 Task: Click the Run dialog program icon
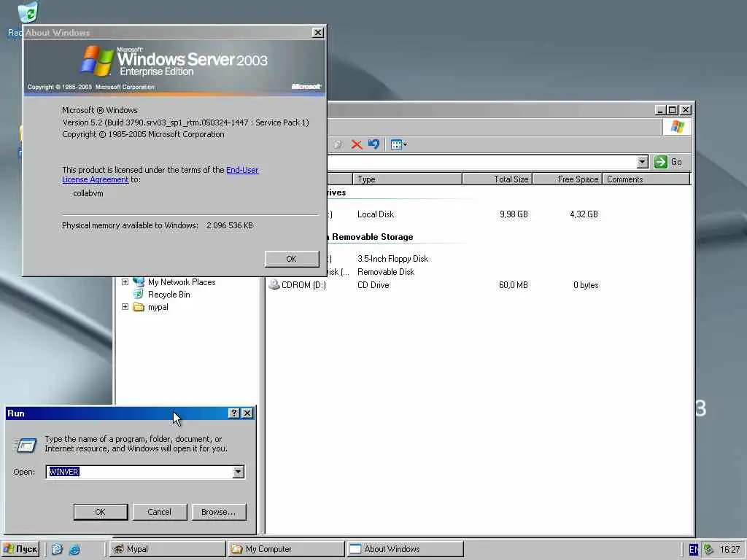26,444
